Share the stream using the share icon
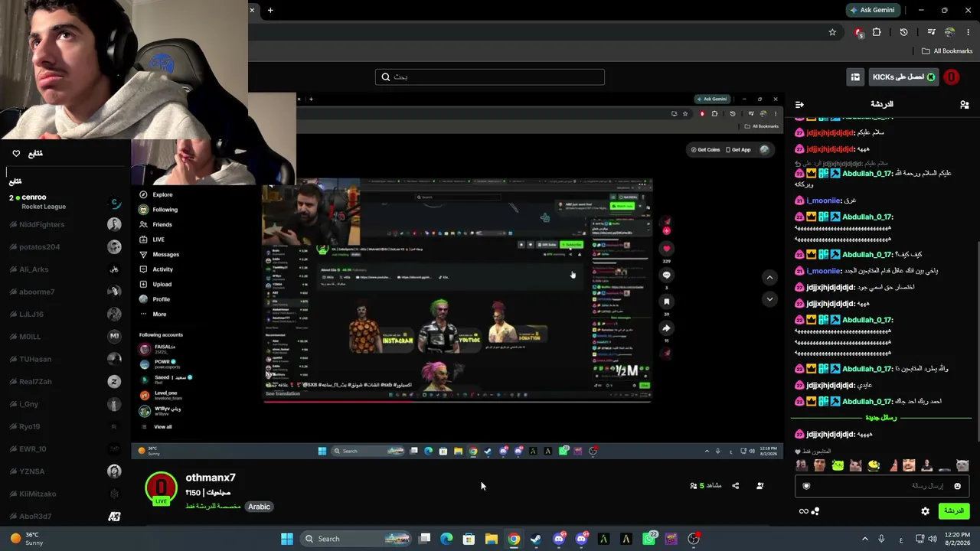 (x=736, y=486)
